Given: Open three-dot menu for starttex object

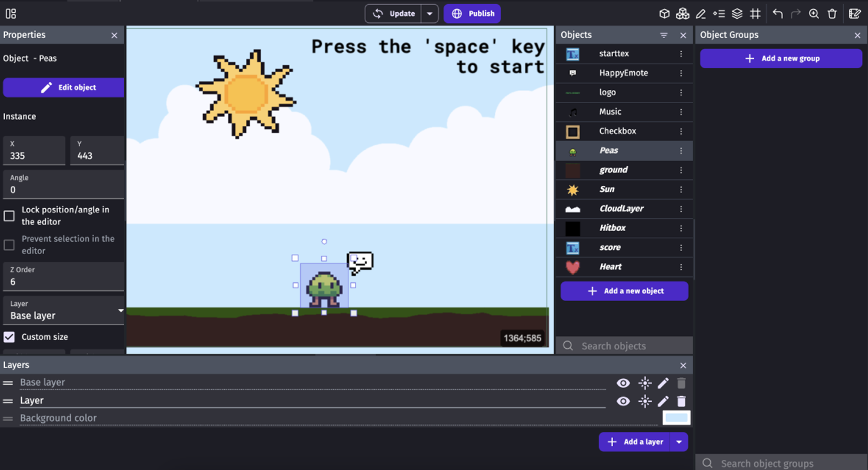Looking at the screenshot, I should pos(681,54).
